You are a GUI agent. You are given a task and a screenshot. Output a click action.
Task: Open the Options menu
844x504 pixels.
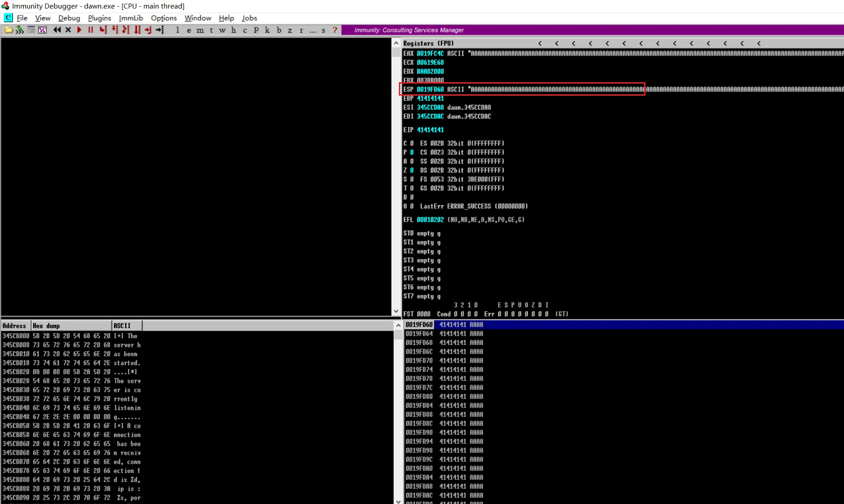163,18
